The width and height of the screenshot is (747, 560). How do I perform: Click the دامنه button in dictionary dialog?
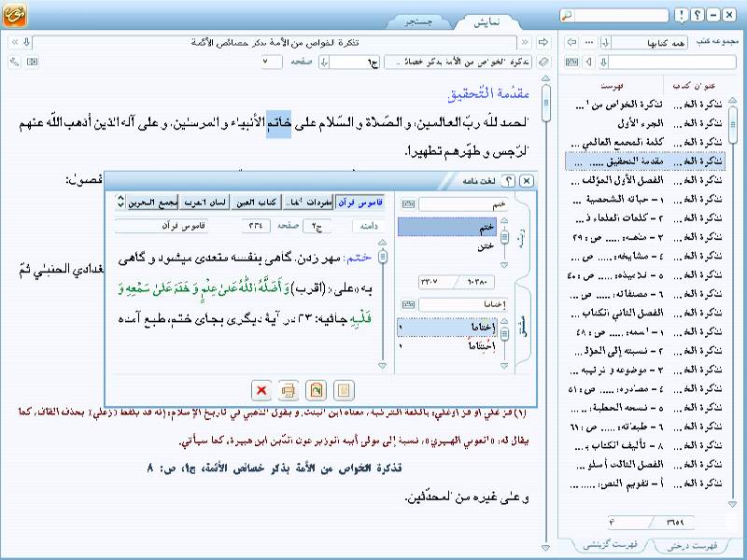pyautogui.click(x=369, y=226)
